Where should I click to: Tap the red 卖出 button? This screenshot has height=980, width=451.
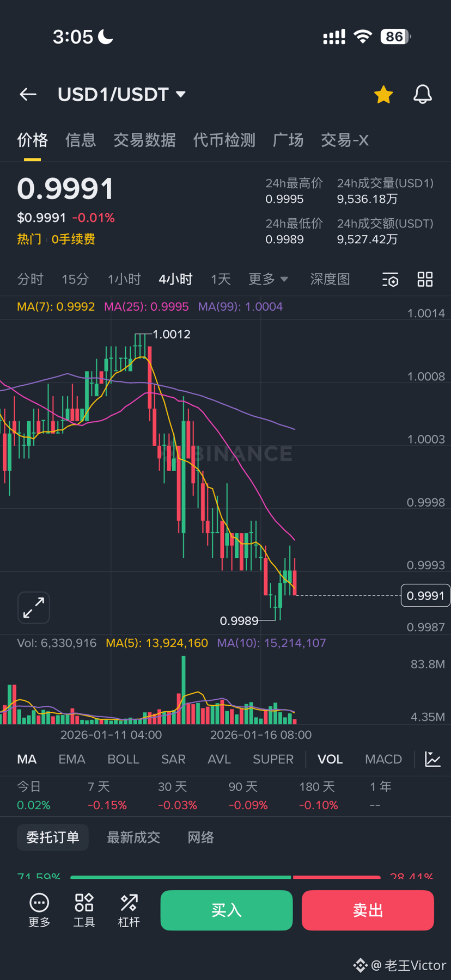[x=368, y=910]
